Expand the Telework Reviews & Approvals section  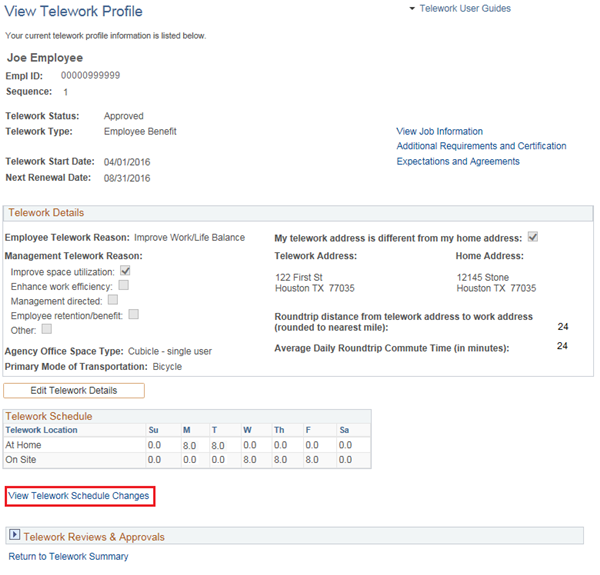tap(14, 536)
